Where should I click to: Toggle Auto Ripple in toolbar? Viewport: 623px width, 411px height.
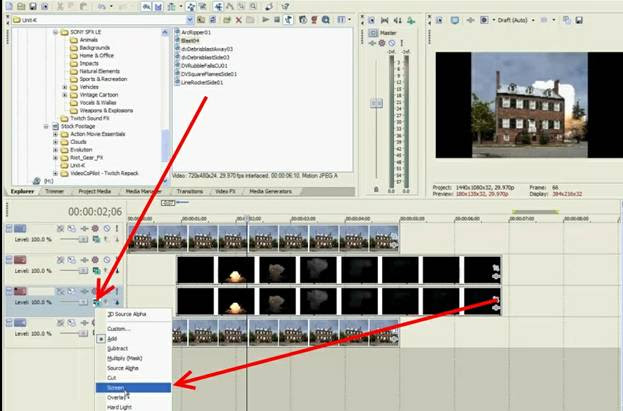tap(172, 6)
